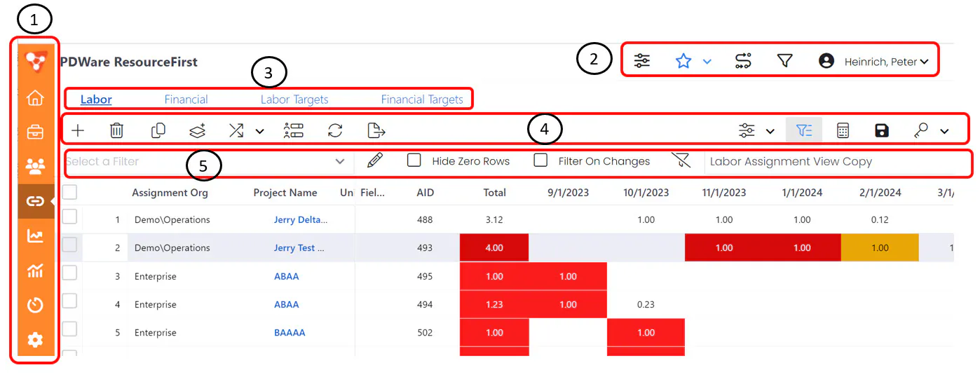Tick the checkbox for row 3
The image size is (980, 391).
pos(69,273)
